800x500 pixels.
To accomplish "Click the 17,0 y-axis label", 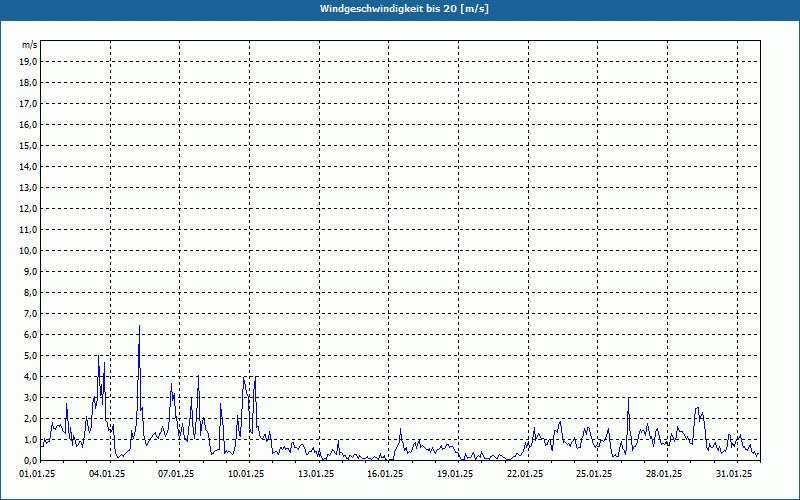I will pyautogui.click(x=29, y=104).
